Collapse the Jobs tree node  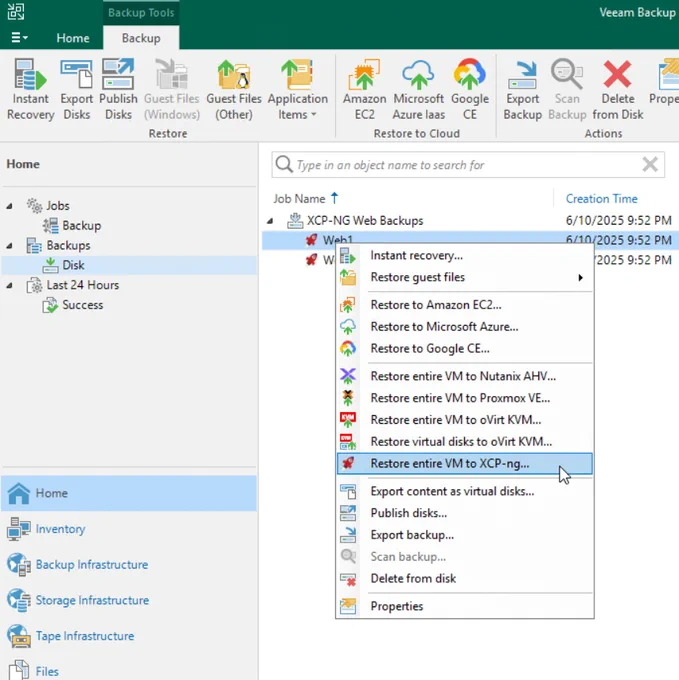coord(9,206)
